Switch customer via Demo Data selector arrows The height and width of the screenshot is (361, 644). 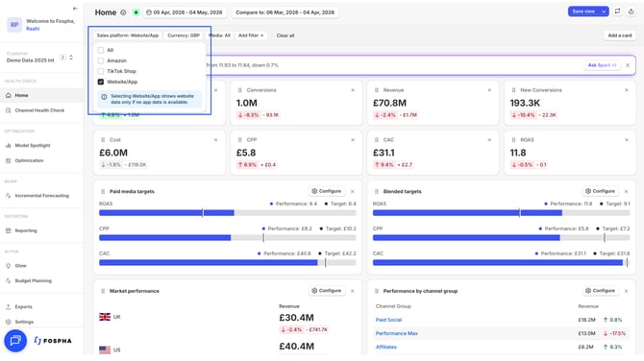coord(71,58)
